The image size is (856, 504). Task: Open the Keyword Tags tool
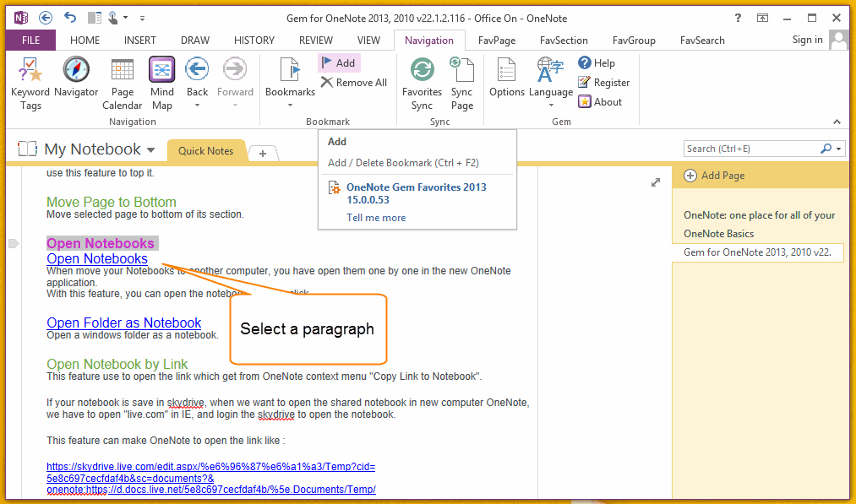[x=30, y=84]
